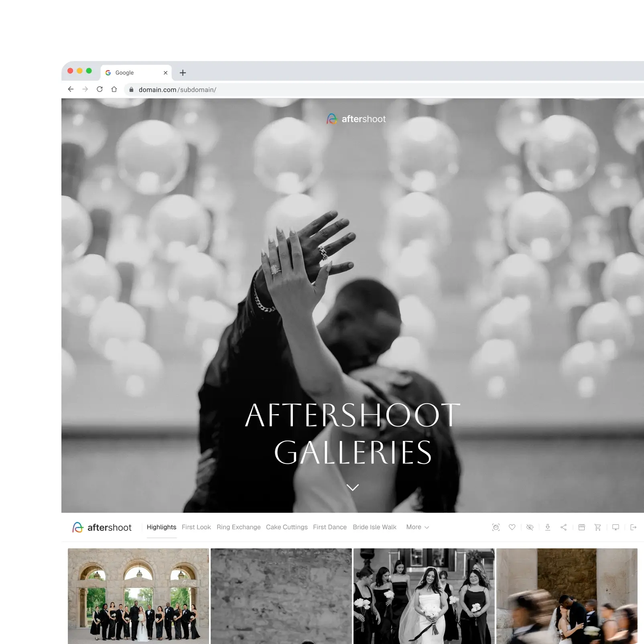Viewport: 644px width, 644px height.
Task: Sign out using the exit arrow icon
Action: coord(634,527)
